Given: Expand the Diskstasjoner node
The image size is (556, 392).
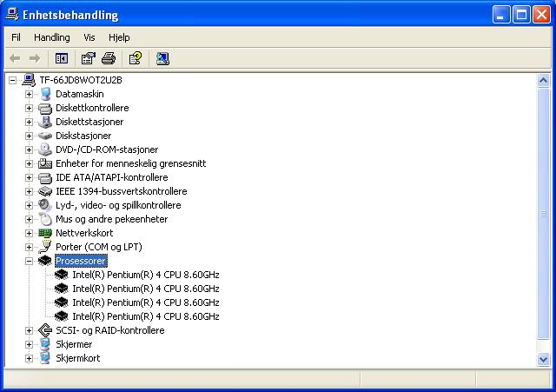Looking at the screenshot, I should pyautogui.click(x=29, y=136).
